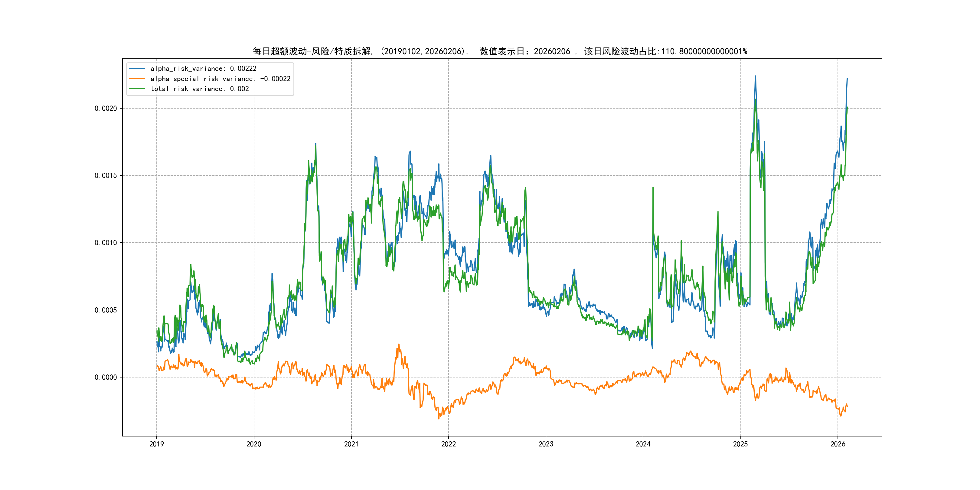
Task: Click the 2023 x-axis tick label
Action: pos(546,444)
